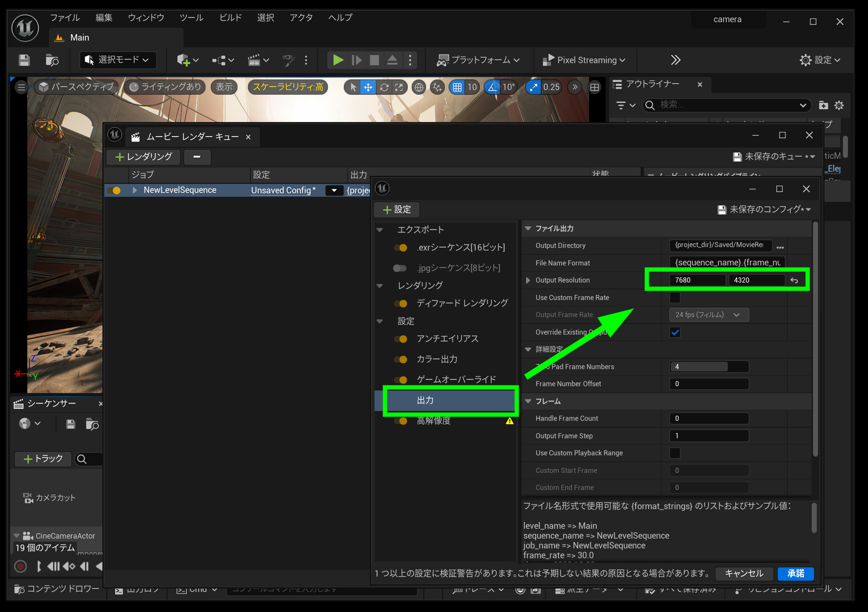This screenshot has width=868, height=612.
Task: Reset Output Resolution to default arrow
Action: point(794,280)
